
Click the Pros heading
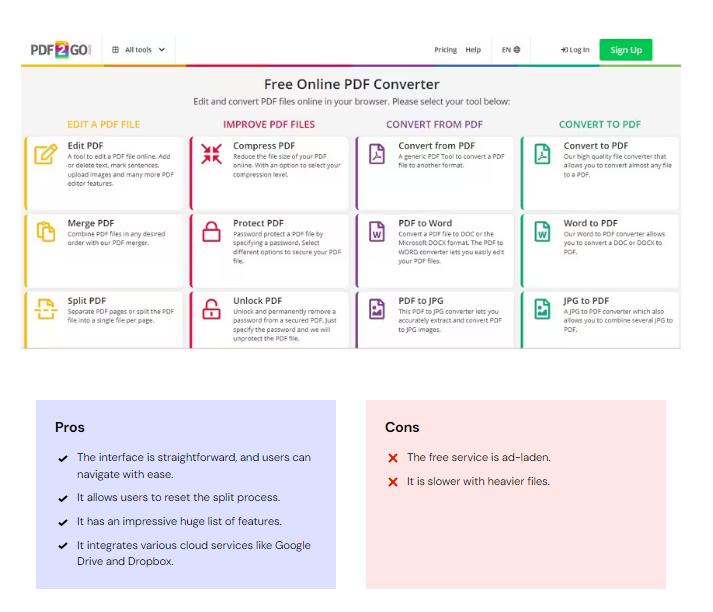pos(70,427)
